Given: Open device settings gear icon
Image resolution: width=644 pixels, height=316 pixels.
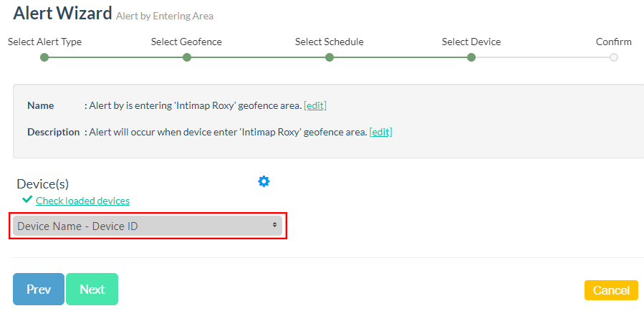Looking at the screenshot, I should [264, 181].
